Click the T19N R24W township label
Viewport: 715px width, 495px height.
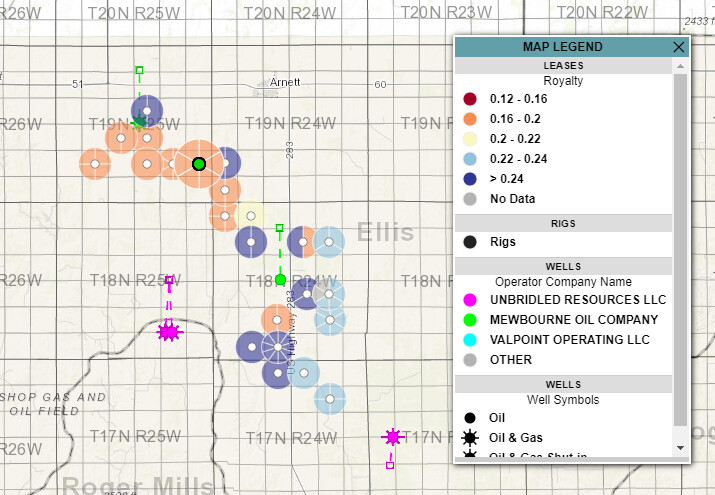click(290, 123)
